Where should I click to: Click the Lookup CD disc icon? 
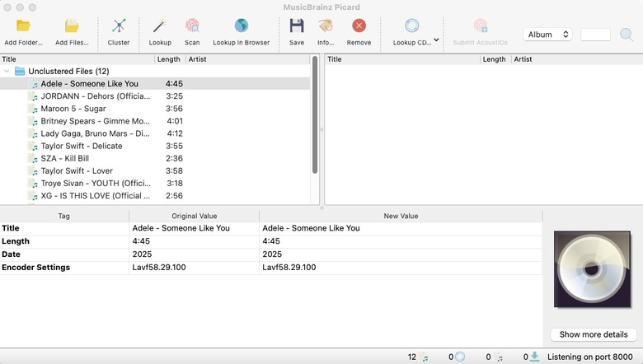[411, 26]
